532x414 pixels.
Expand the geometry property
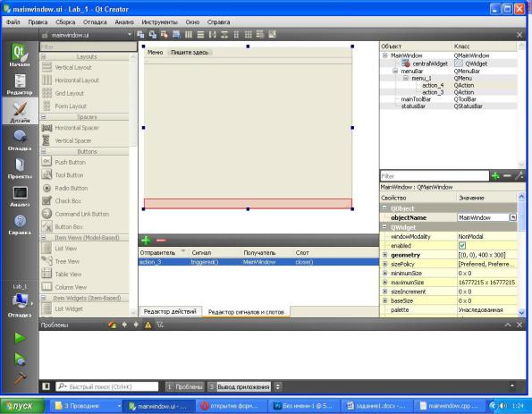pyautogui.click(x=384, y=255)
